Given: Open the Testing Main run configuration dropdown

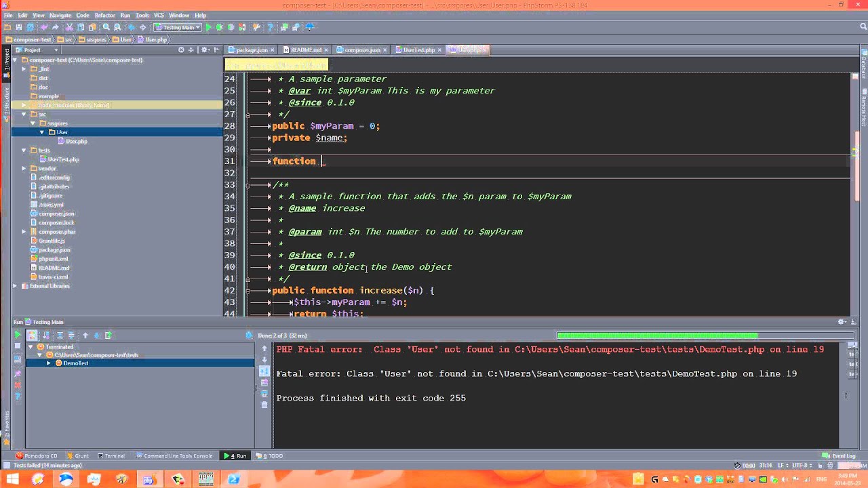Looking at the screenshot, I should (178, 27).
